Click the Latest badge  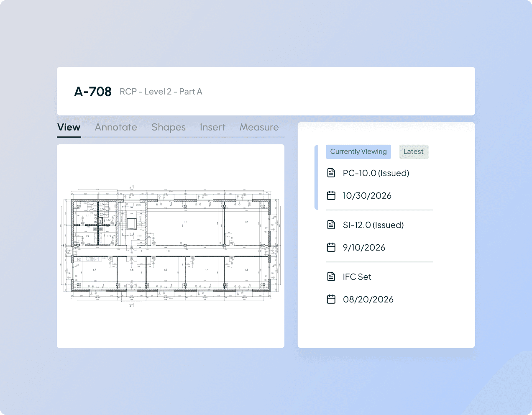coord(414,151)
